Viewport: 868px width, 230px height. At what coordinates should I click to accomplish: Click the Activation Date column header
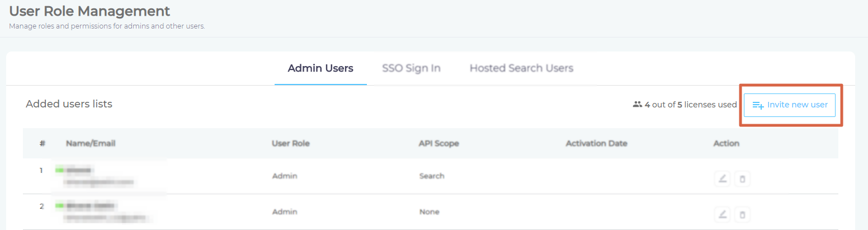[x=596, y=144]
